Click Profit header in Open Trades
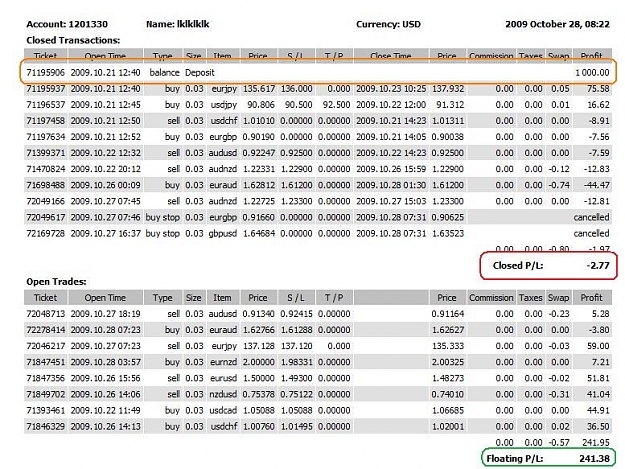 click(x=592, y=298)
